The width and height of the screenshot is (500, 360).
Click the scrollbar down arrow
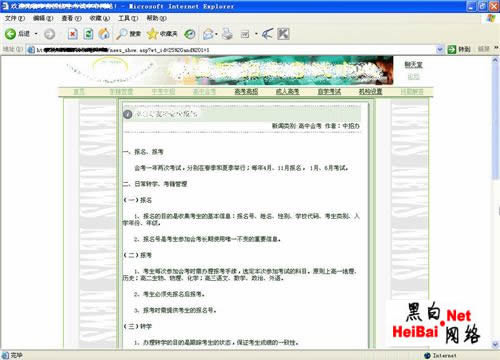(x=495, y=344)
